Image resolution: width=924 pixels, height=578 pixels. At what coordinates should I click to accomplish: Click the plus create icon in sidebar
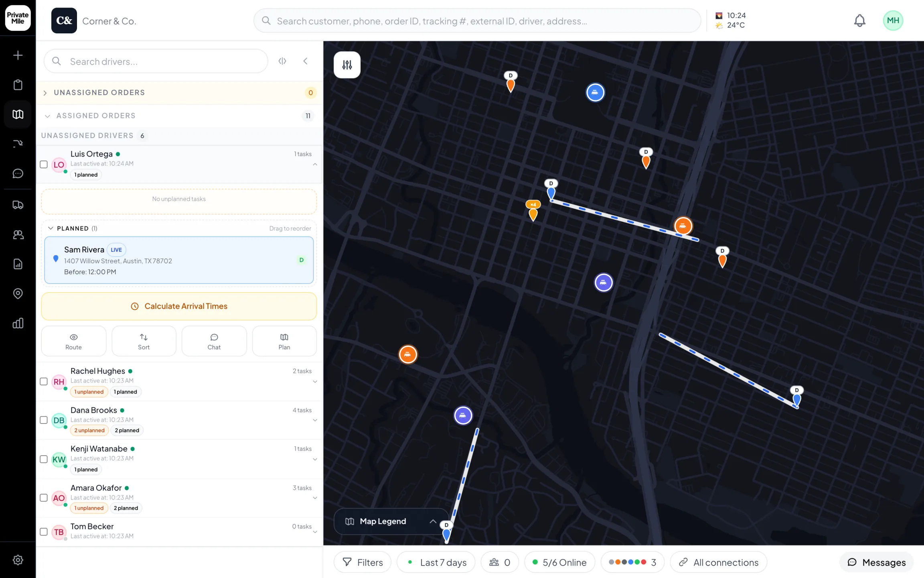pos(18,55)
